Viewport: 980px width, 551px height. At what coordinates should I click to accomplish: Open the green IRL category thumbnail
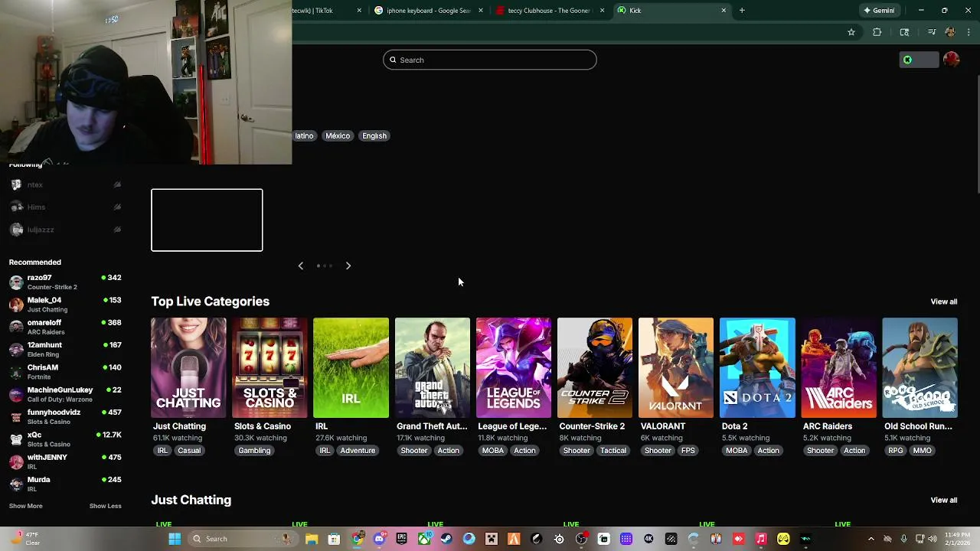(351, 367)
